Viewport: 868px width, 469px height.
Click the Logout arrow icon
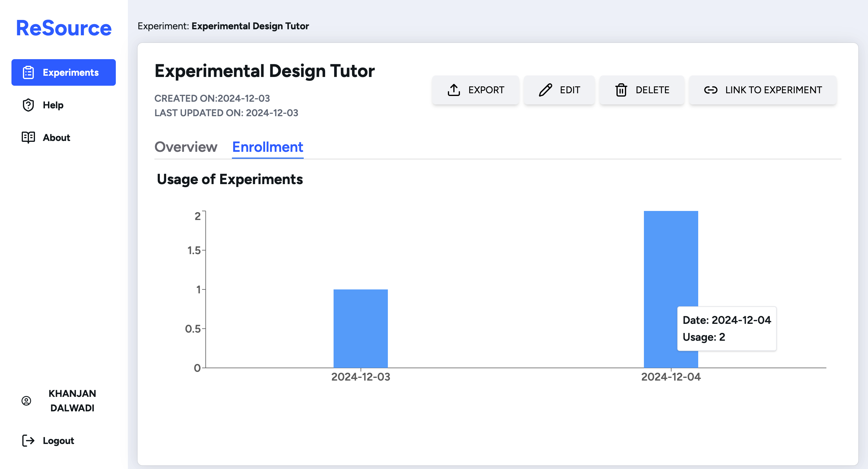pyautogui.click(x=28, y=441)
